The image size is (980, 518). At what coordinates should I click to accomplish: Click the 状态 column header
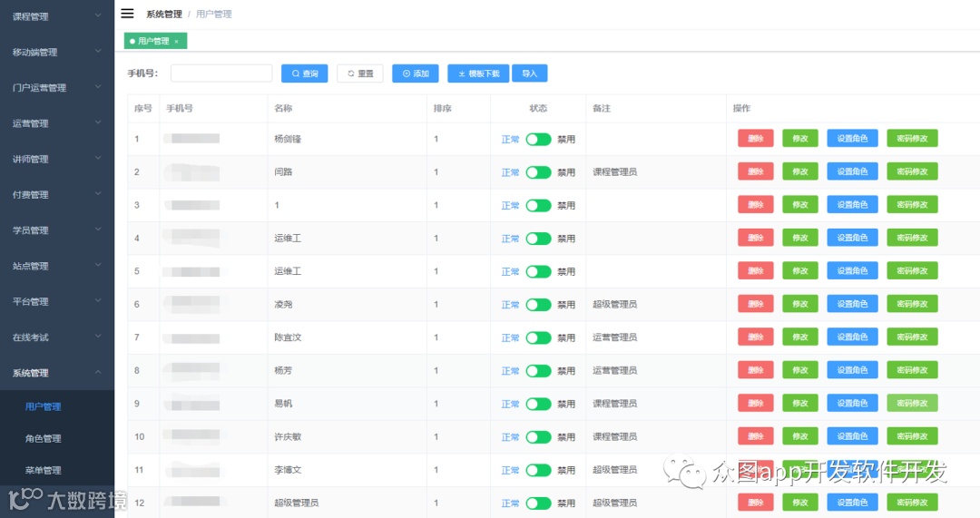click(538, 108)
